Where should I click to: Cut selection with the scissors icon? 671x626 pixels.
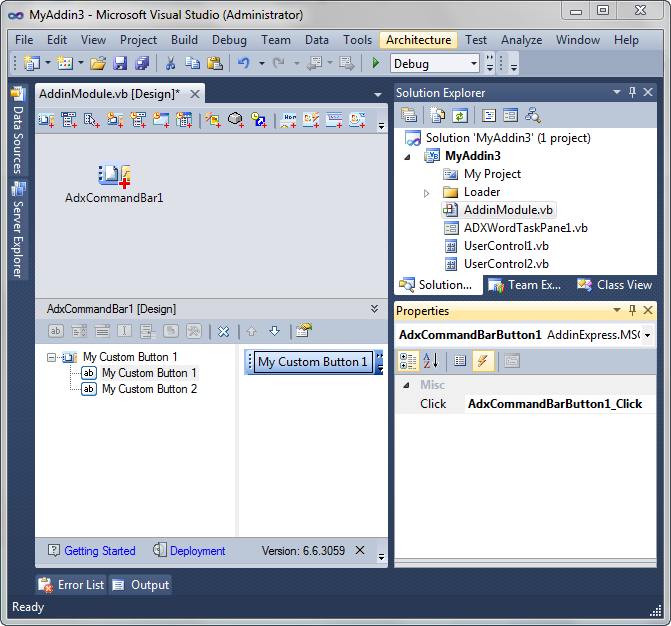click(x=170, y=64)
